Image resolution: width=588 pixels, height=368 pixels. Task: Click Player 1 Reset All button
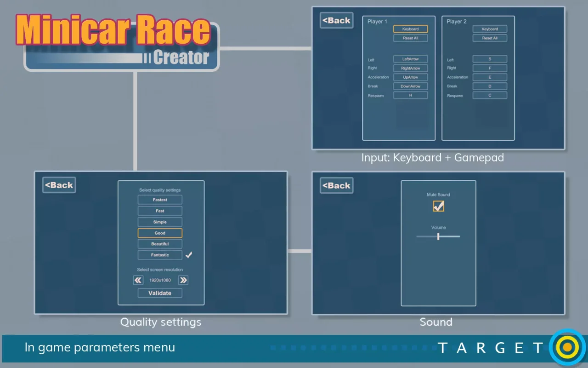pyautogui.click(x=410, y=38)
